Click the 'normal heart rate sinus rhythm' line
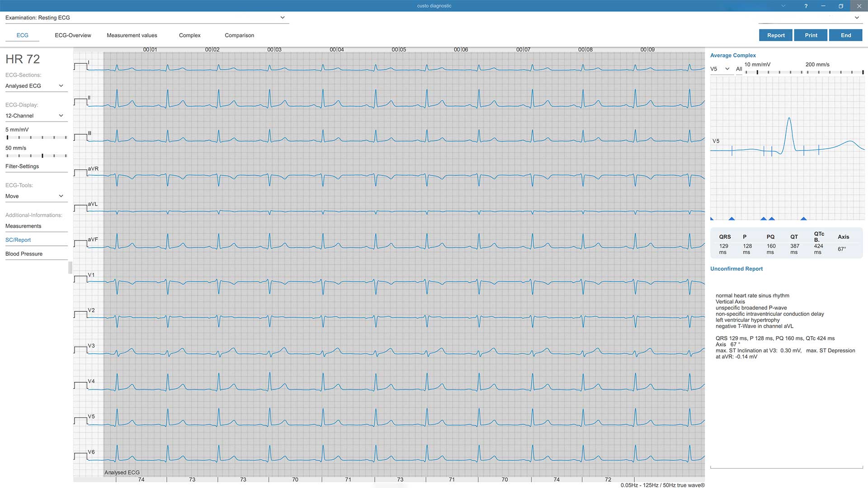 (x=752, y=296)
